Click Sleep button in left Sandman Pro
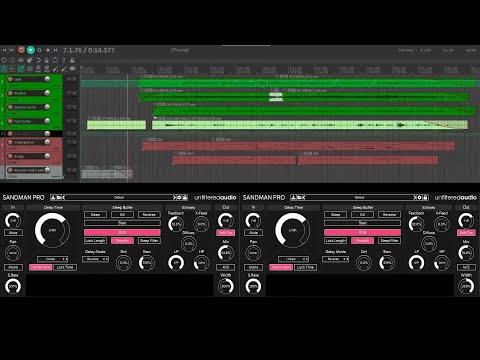Viewport: 480px width, 360px height. click(x=95, y=214)
